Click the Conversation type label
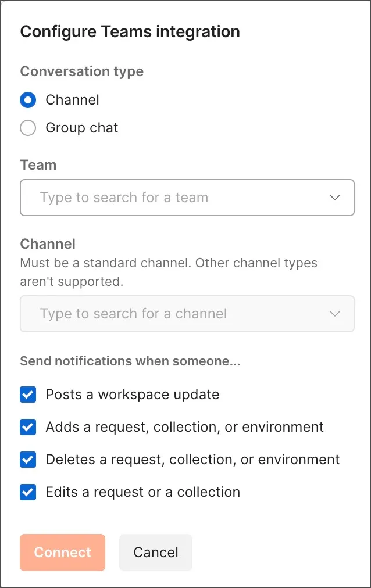This screenshot has height=588, width=371. coord(82,71)
